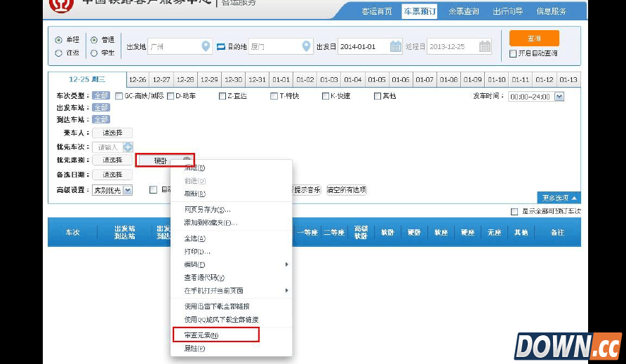Swap departure and destination stations icon
This screenshot has width=626, height=364.
tap(221, 47)
